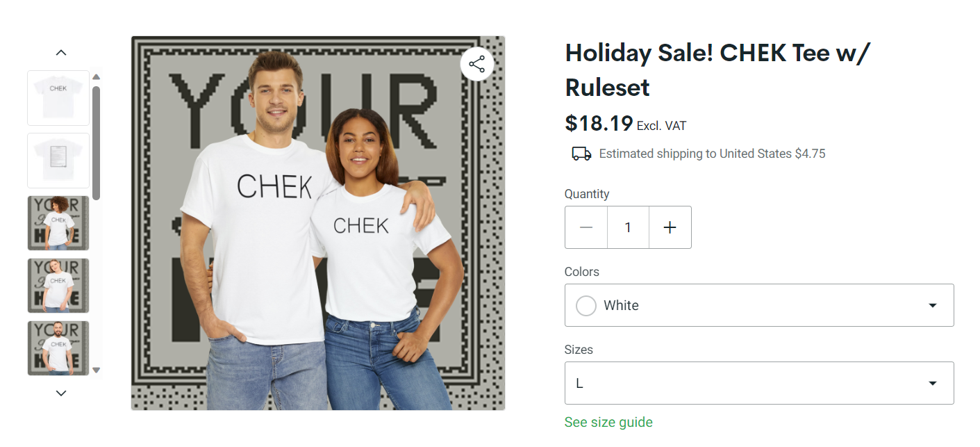Click the share icon on product image
This screenshot has width=980, height=447.
pyautogui.click(x=476, y=65)
